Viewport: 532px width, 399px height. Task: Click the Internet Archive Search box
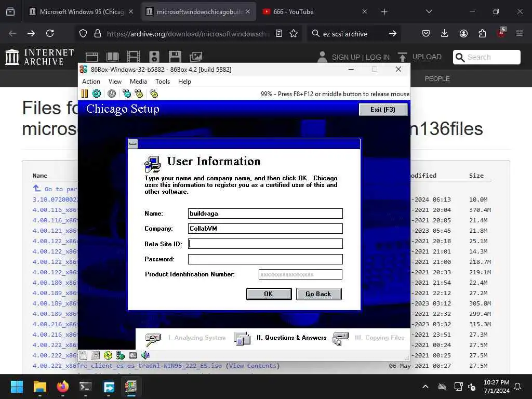point(486,57)
